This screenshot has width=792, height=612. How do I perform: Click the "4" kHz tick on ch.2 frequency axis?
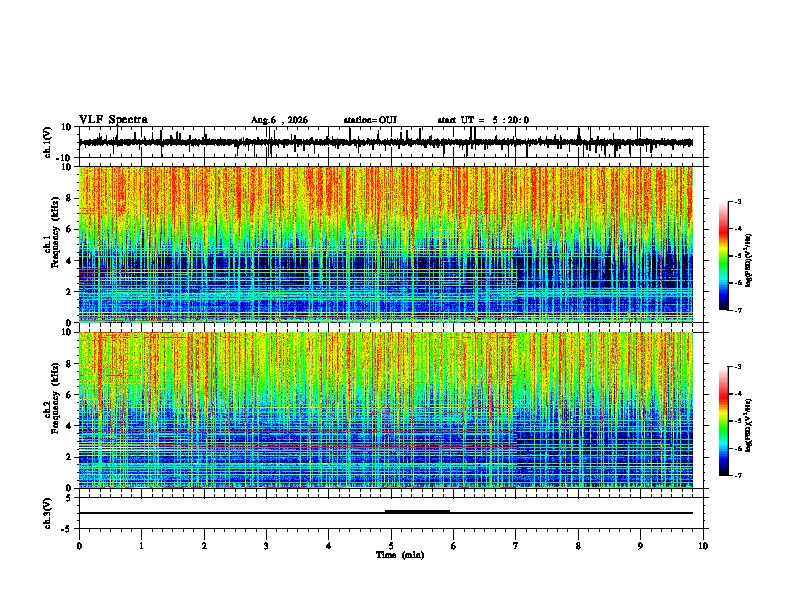70,426
